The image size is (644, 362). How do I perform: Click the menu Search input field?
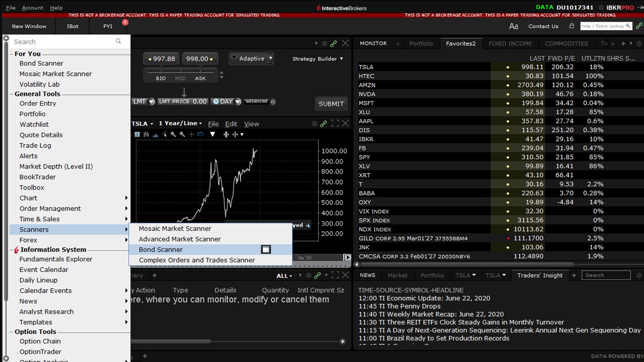click(63, 42)
